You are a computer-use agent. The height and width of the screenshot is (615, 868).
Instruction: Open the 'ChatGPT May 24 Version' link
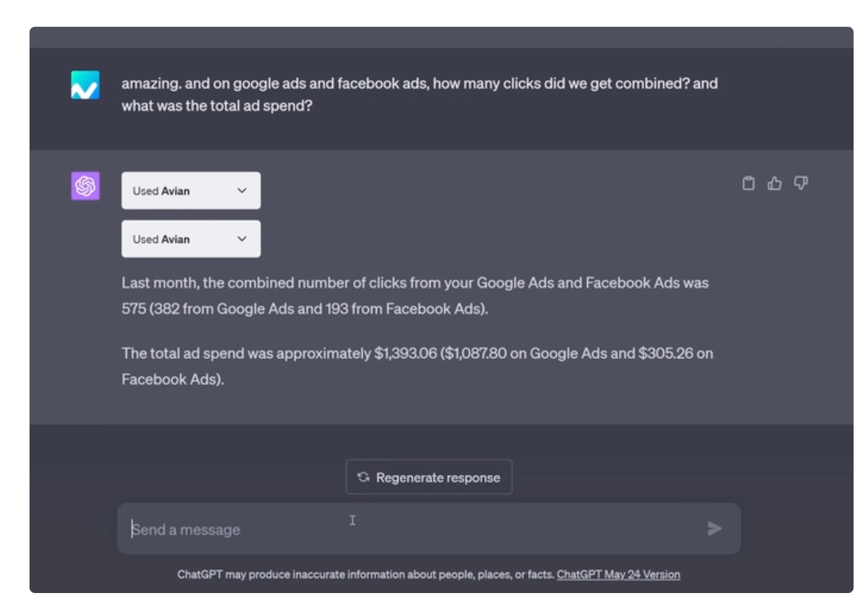click(618, 575)
